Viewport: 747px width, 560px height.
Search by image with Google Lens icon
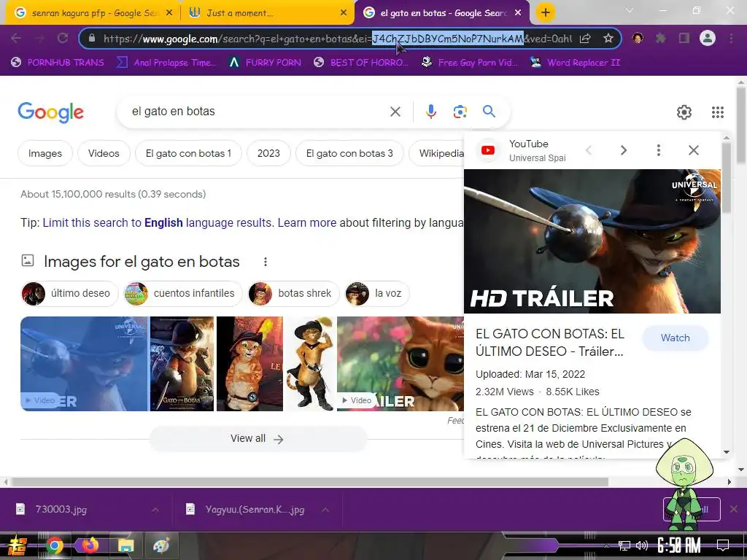coord(460,112)
